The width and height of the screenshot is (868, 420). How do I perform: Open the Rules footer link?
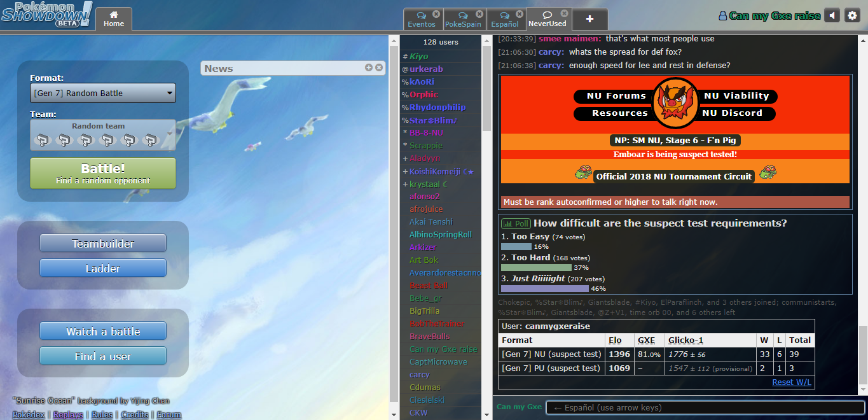coord(102,414)
